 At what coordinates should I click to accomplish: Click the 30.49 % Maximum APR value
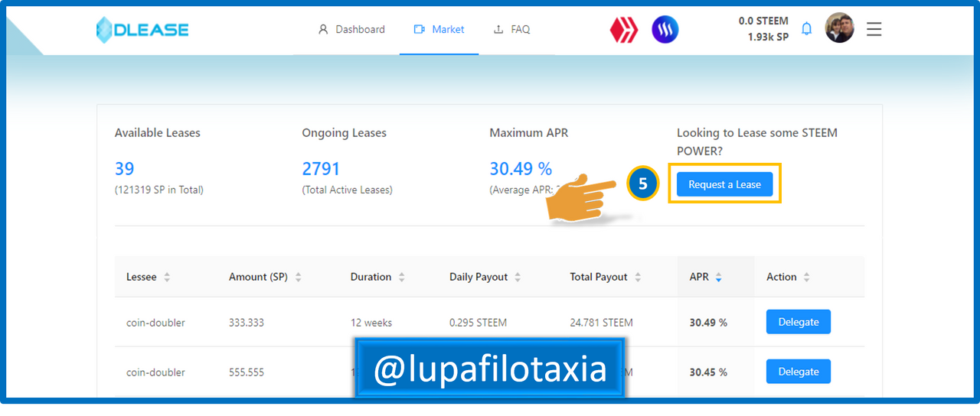(x=521, y=168)
